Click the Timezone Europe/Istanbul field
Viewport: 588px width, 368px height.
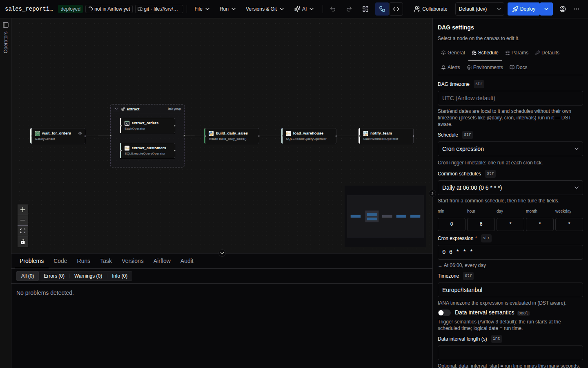point(510,290)
